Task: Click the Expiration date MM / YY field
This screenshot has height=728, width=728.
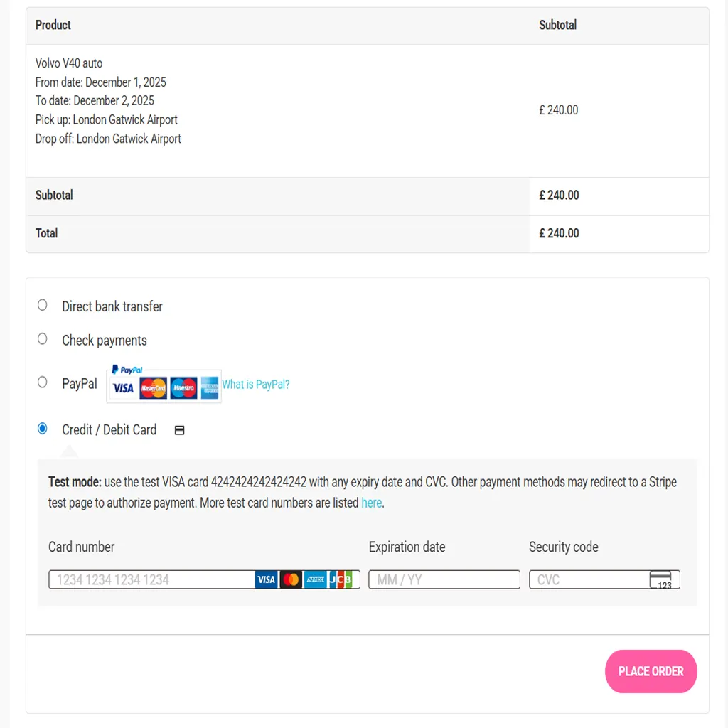Action: click(444, 580)
